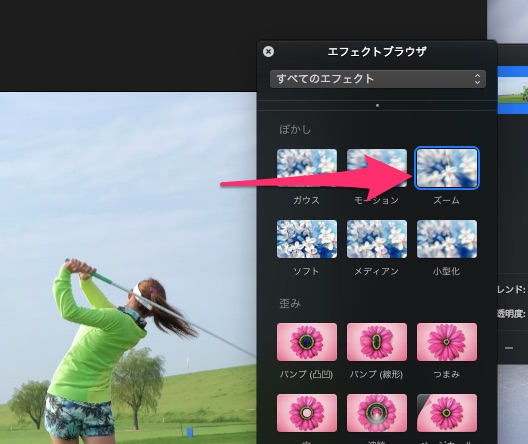Click the dot handle above the effects list

tap(377, 105)
